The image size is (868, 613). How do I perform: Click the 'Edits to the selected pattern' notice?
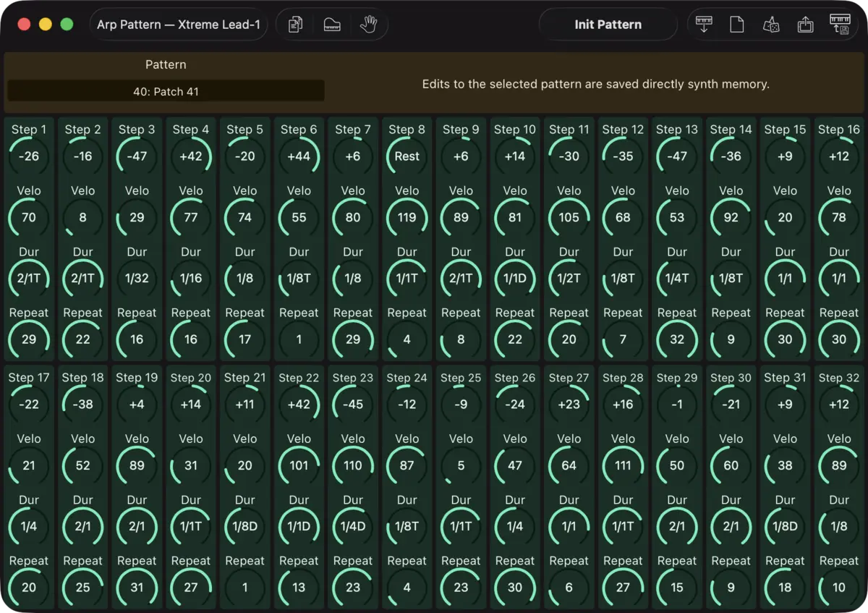coord(595,84)
